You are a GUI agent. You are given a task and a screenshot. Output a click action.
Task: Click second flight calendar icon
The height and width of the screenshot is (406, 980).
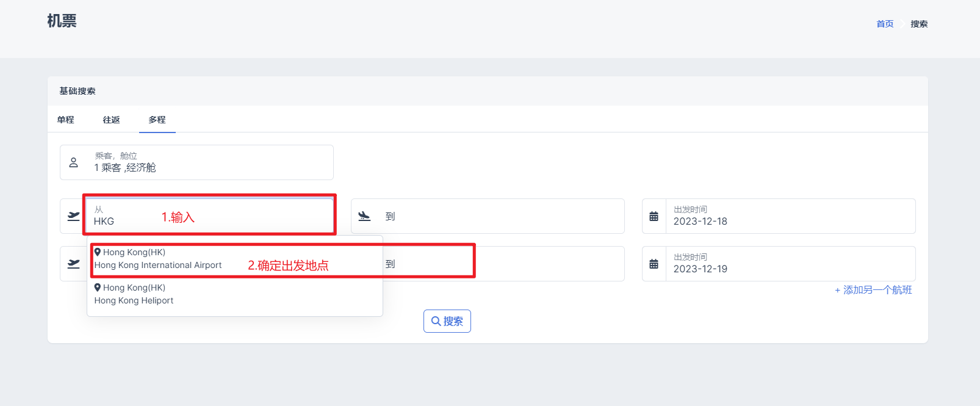[x=654, y=264]
